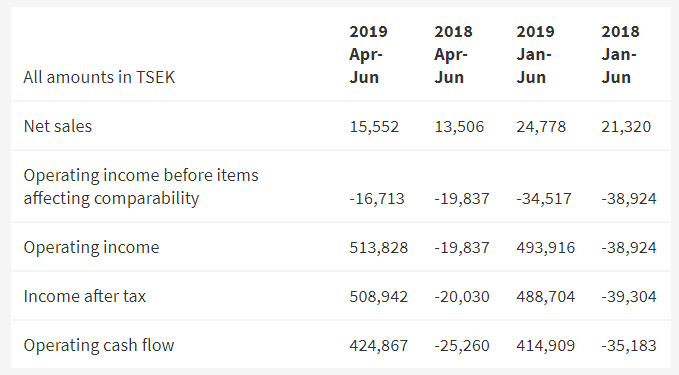This screenshot has height=375, width=679.
Task: Click the Operating income row label
Action: (x=91, y=247)
